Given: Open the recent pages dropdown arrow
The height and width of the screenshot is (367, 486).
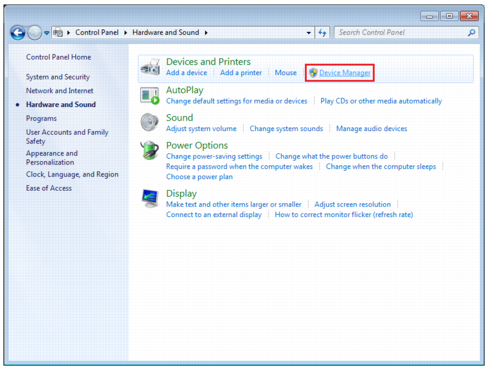Looking at the screenshot, I should tap(47, 33).
